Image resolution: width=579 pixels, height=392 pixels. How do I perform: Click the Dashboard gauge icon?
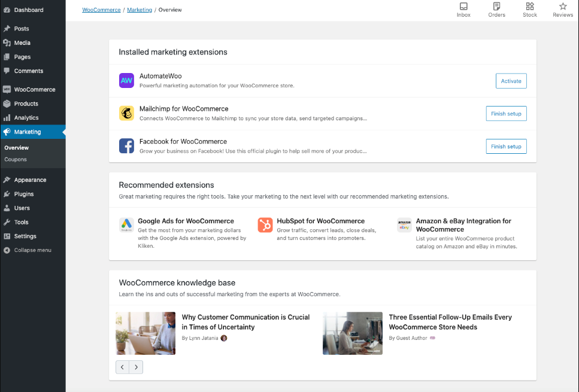7,10
